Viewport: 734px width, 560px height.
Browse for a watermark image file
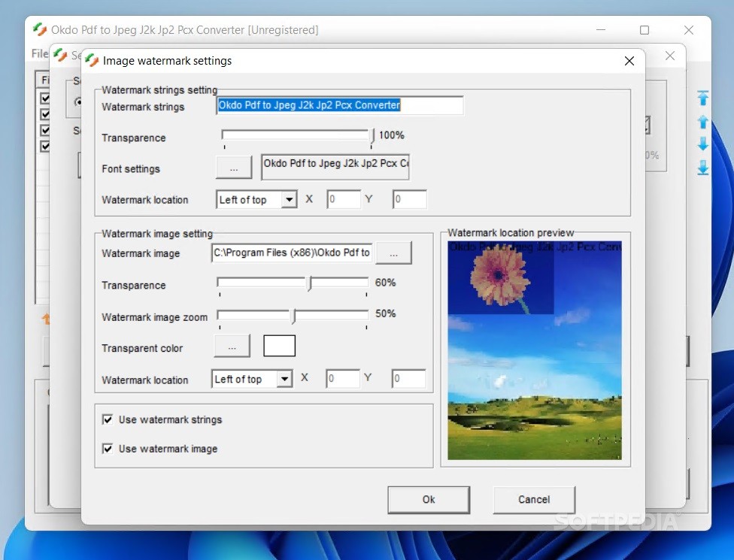point(393,253)
